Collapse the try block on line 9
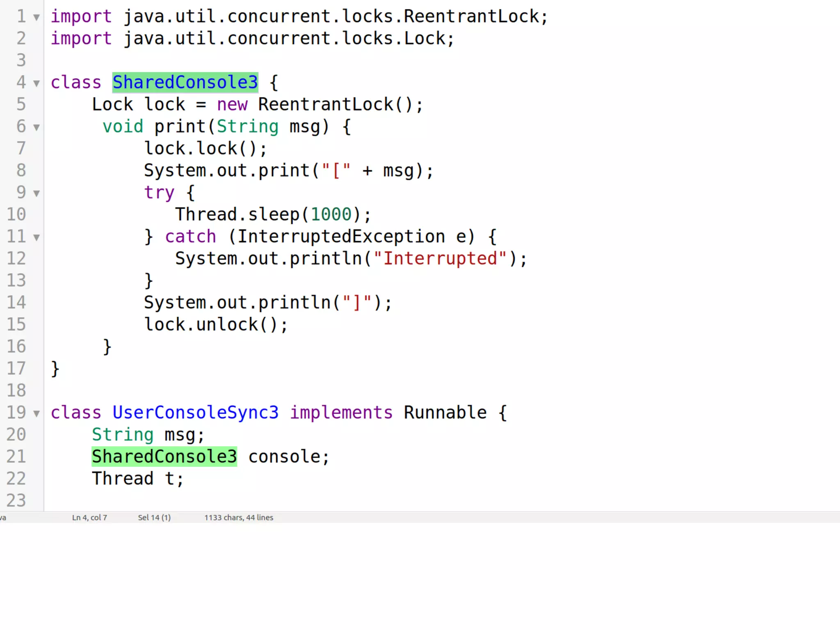The width and height of the screenshot is (840, 630). 37,194
